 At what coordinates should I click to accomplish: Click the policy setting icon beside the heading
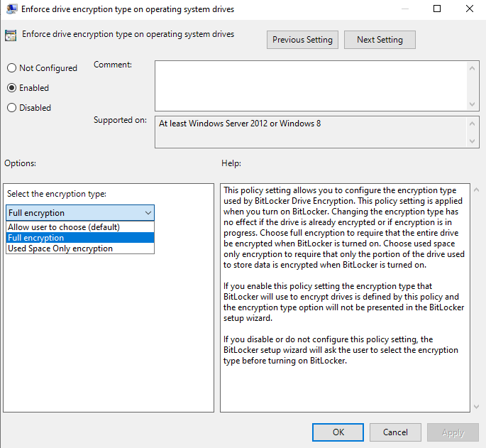click(11, 35)
